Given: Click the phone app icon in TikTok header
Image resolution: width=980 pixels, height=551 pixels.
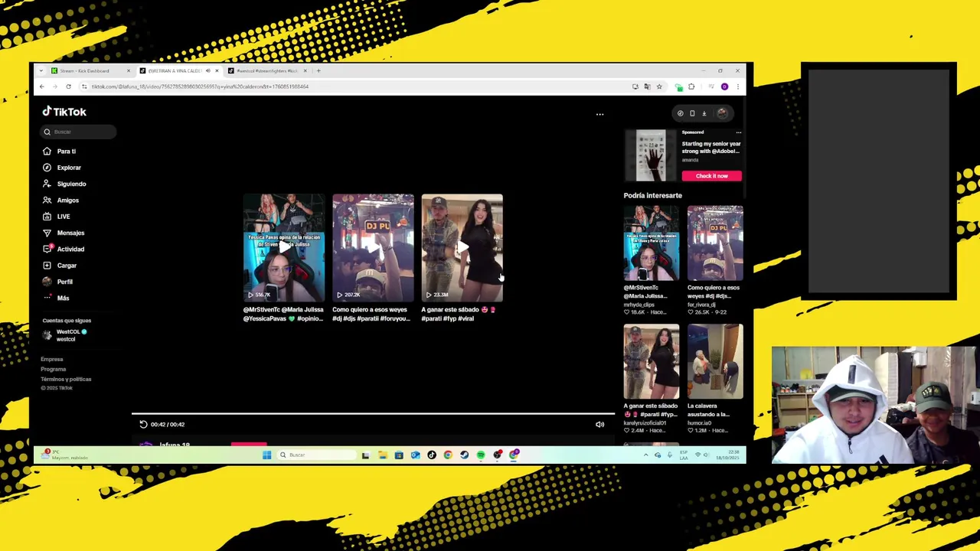Looking at the screenshot, I should click(692, 113).
